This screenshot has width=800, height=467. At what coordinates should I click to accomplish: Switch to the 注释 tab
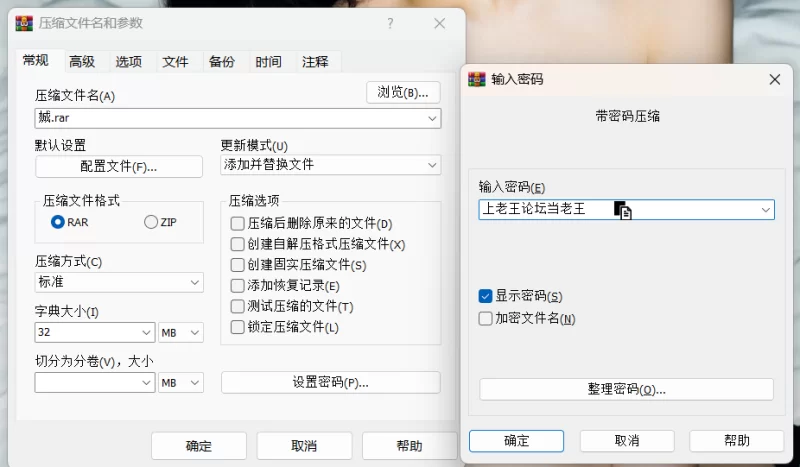click(315, 62)
